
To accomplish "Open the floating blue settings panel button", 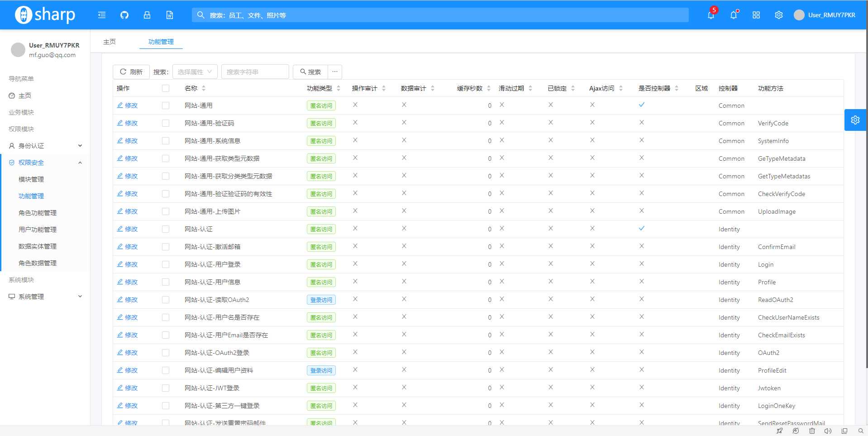I will (x=855, y=120).
